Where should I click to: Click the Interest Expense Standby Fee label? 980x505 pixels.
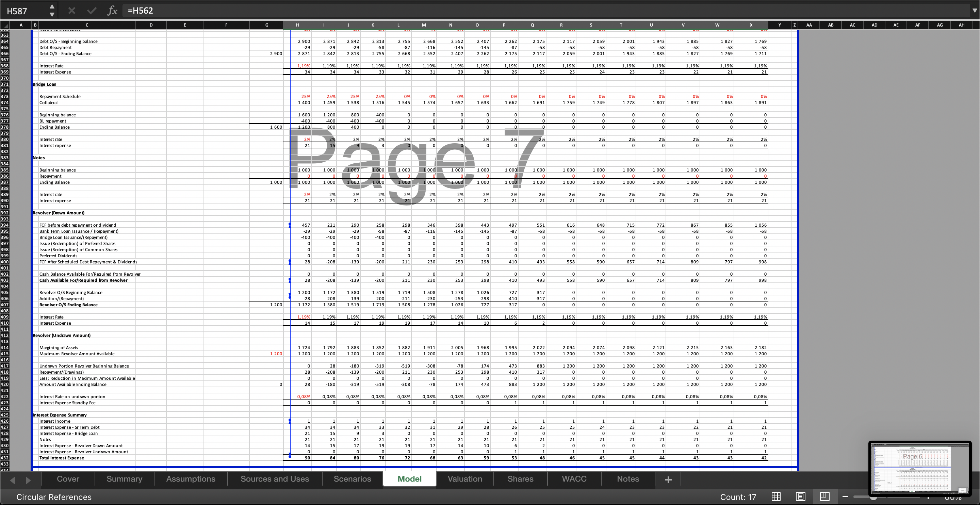(67, 403)
